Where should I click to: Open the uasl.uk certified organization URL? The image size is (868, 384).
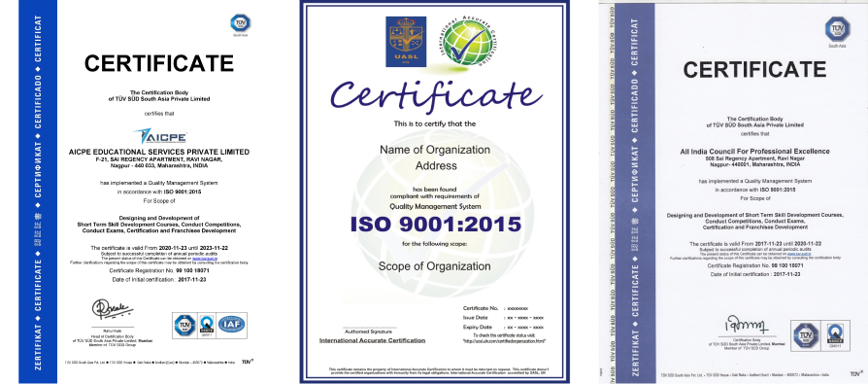[504, 341]
